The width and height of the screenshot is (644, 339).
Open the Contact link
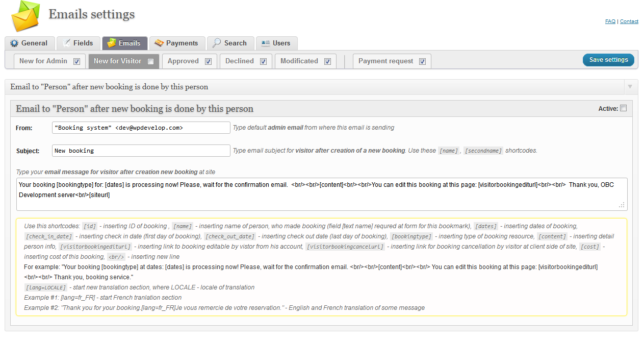[x=629, y=21]
